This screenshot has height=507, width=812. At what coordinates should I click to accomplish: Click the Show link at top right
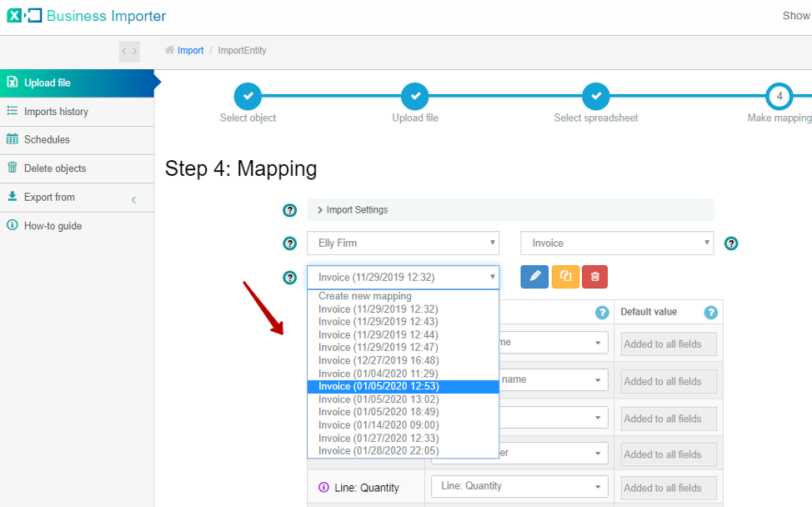pyautogui.click(x=796, y=16)
